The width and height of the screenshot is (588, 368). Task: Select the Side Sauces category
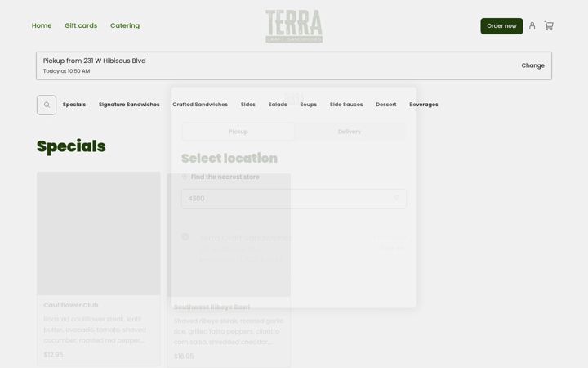[x=346, y=105]
